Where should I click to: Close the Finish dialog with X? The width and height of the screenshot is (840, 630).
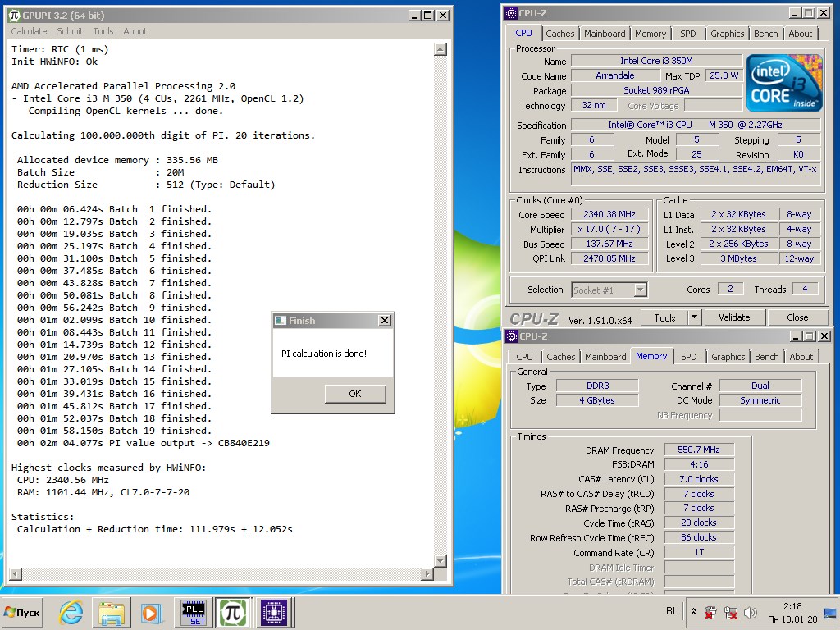point(385,321)
